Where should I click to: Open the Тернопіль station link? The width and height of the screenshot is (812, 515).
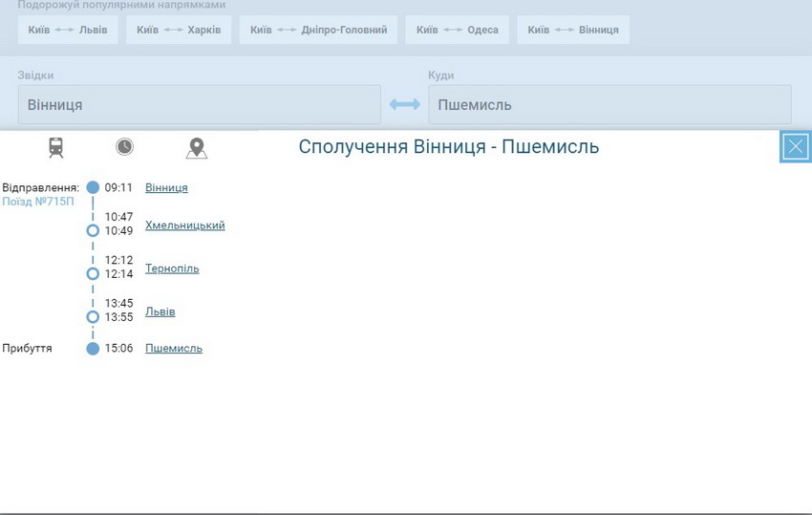pyautogui.click(x=172, y=268)
